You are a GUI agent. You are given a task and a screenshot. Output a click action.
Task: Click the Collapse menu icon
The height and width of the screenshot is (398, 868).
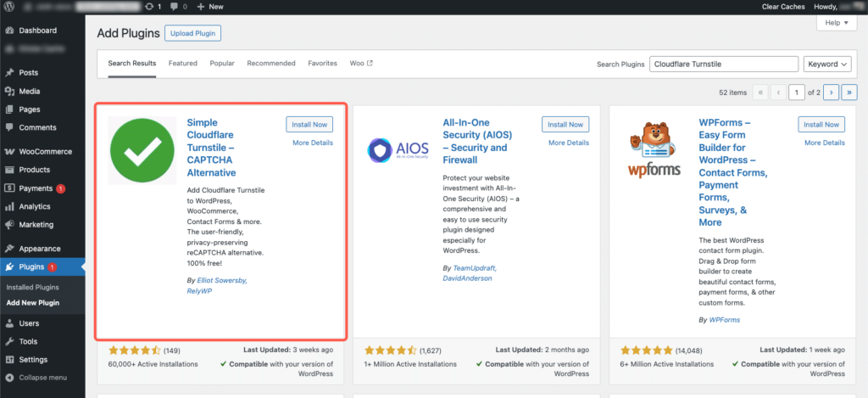point(9,378)
